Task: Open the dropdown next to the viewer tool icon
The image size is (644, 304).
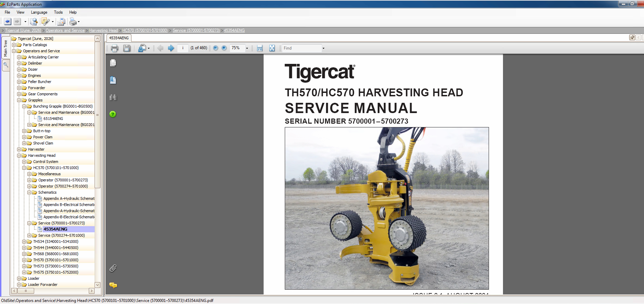Action: [x=149, y=49]
